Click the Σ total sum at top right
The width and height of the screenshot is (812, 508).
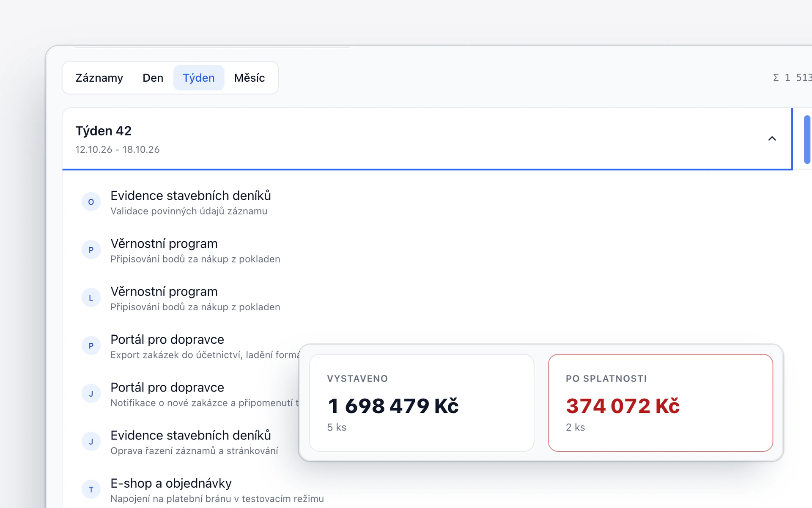[792, 77]
